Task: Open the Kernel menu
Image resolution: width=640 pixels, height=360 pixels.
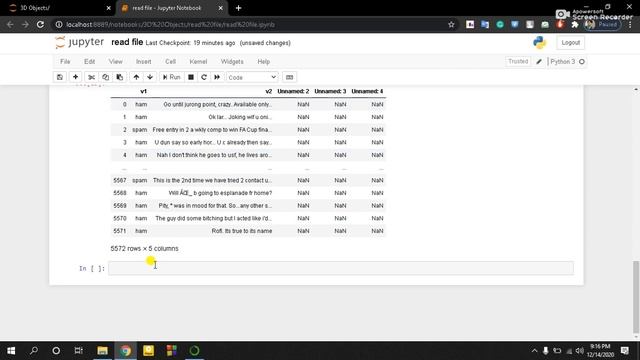Action: click(198, 62)
